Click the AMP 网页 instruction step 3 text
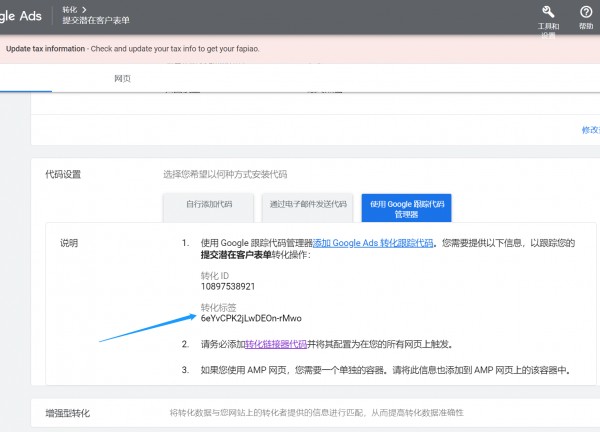 pos(386,370)
